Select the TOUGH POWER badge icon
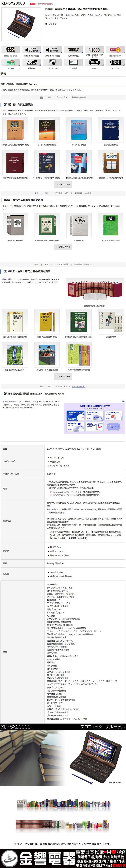 pos(115,62)
